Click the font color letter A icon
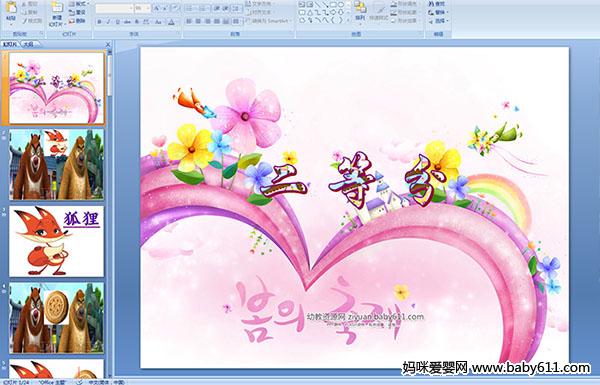The image size is (600, 385). (171, 22)
